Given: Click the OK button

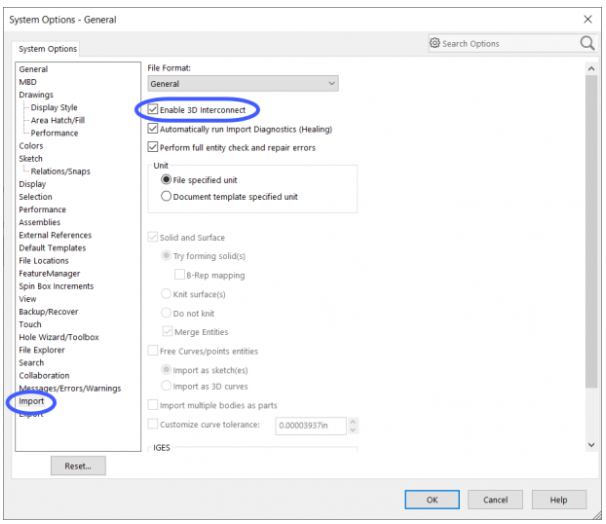Looking at the screenshot, I should point(432,500).
